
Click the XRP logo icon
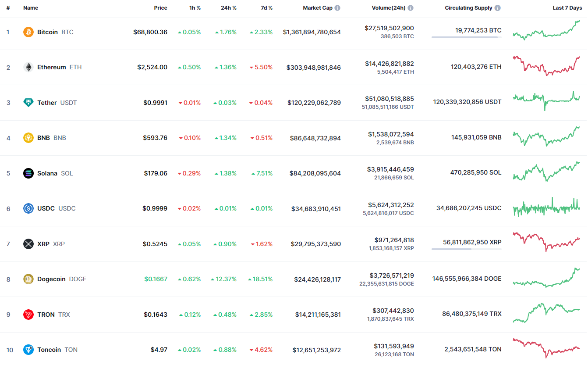tap(28, 244)
